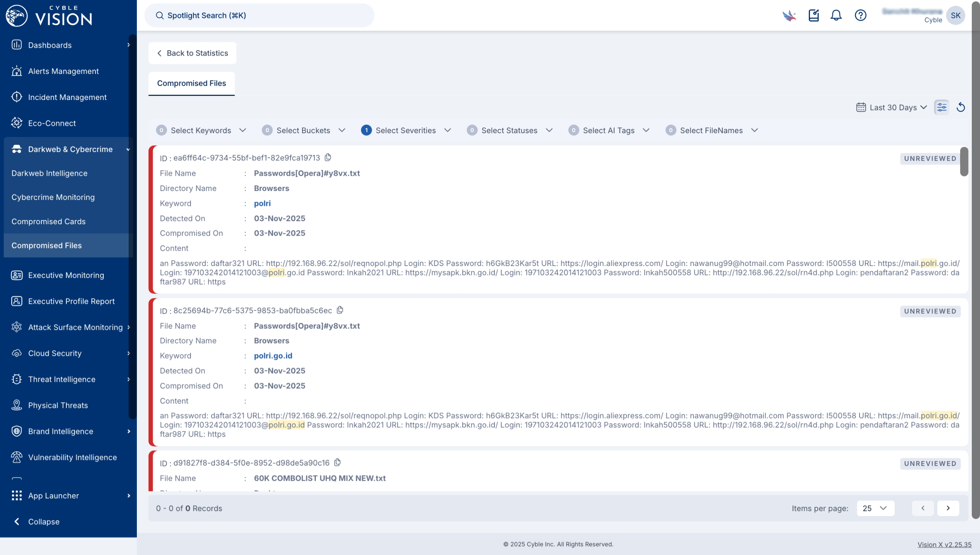Open Compromised Cards submenu item

[48, 222]
